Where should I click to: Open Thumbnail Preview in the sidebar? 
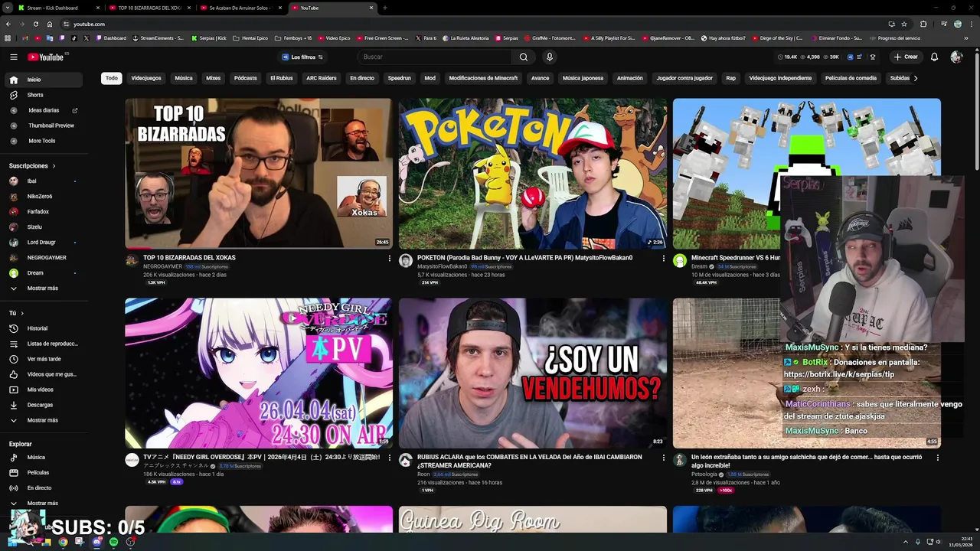tap(43, 126)
